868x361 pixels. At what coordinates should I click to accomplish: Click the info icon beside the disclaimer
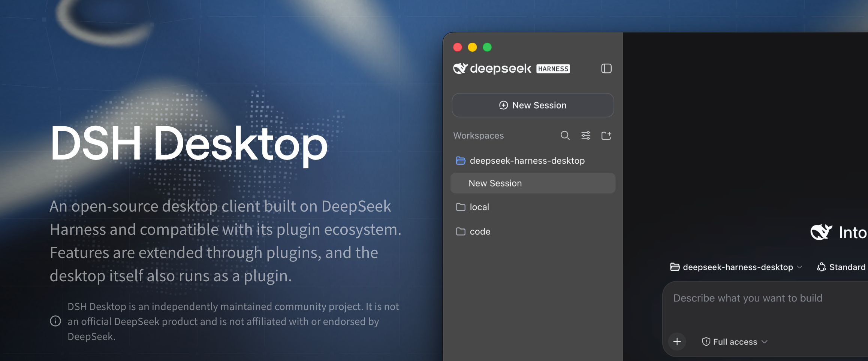tap(55, 321)
